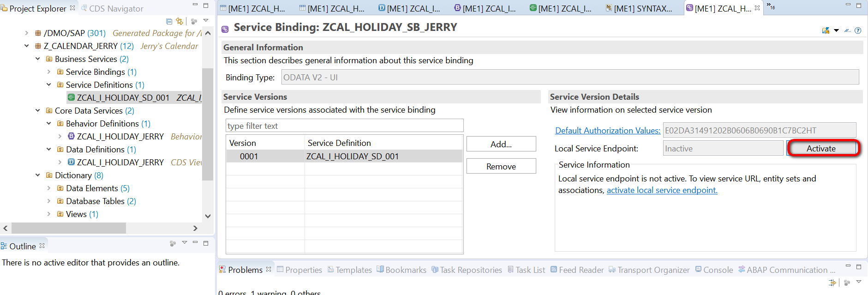Click Collapse All icon in Project Explorer

tap(169, 21)
